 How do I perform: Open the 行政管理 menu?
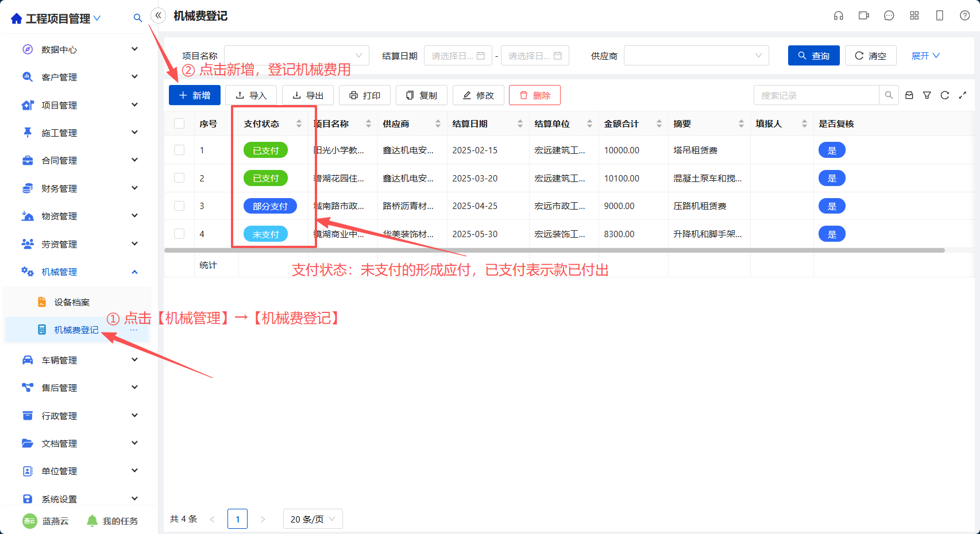[59, 416]
